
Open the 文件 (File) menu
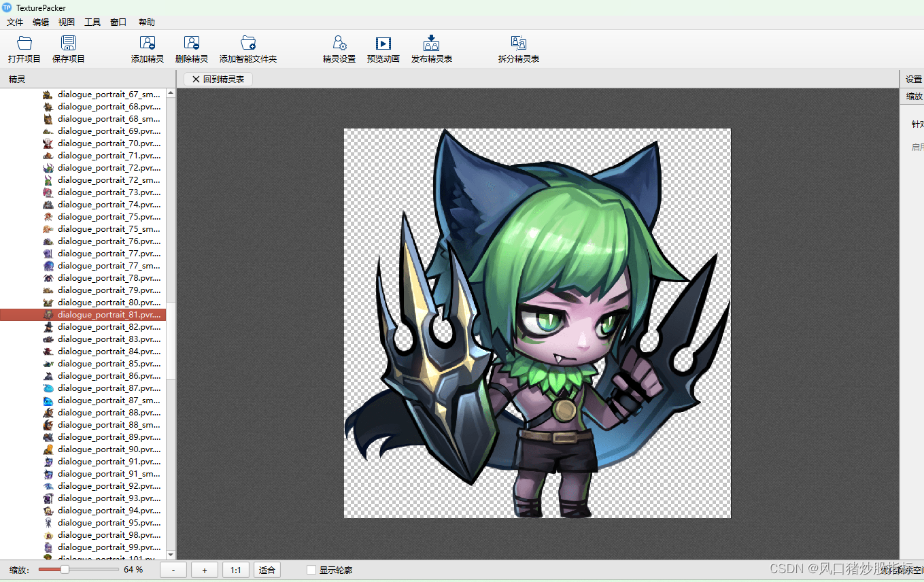pyautogui.click(x=15, y=22)
